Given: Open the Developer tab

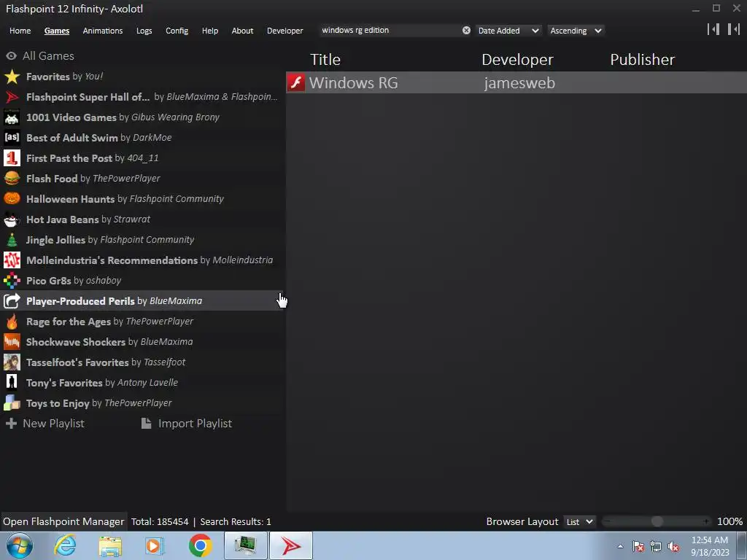Looking at the screenshot, I should coord(285,31).
